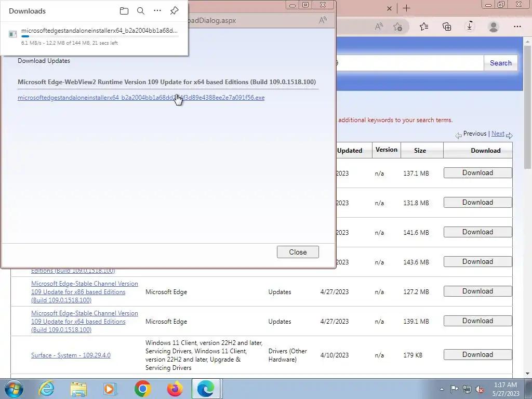Click Read aloud icon in dialog address bar
Image resolution: width=532 pixels, height=399 pixels.
tap(323, 20)
